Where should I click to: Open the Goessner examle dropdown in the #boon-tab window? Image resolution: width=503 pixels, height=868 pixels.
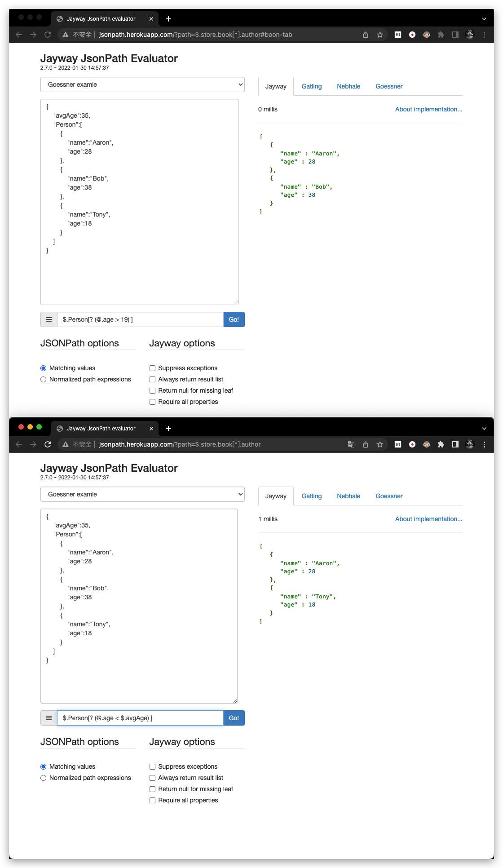(142, 84)
